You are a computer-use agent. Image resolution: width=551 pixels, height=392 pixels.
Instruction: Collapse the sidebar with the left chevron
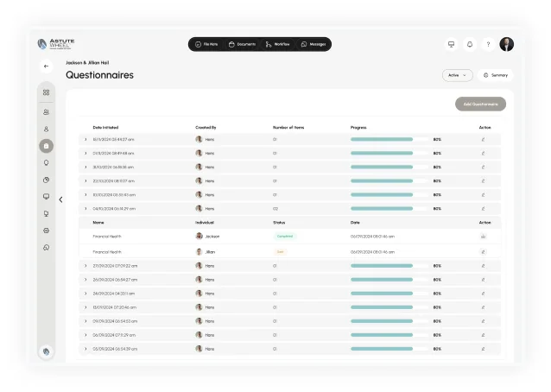point(60,199)
